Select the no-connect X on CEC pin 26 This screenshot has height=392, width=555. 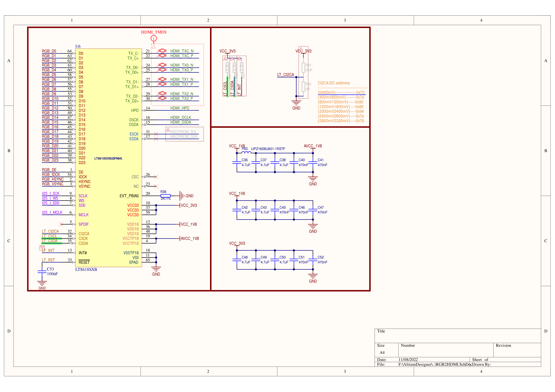[x=156, y=177]
